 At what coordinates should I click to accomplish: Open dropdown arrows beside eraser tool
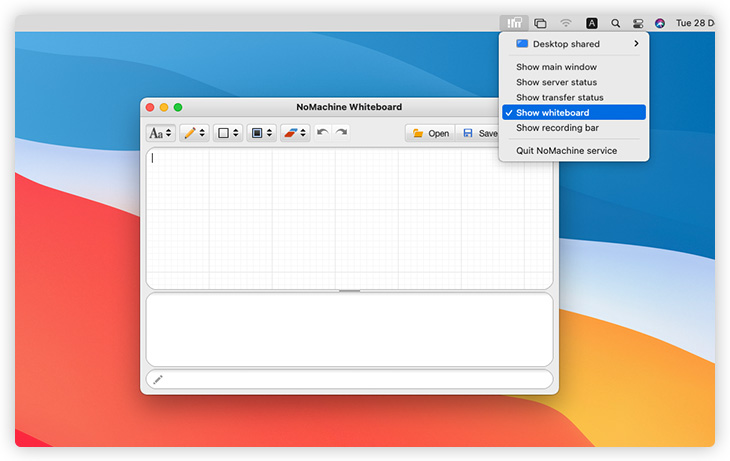coord(304,133)
